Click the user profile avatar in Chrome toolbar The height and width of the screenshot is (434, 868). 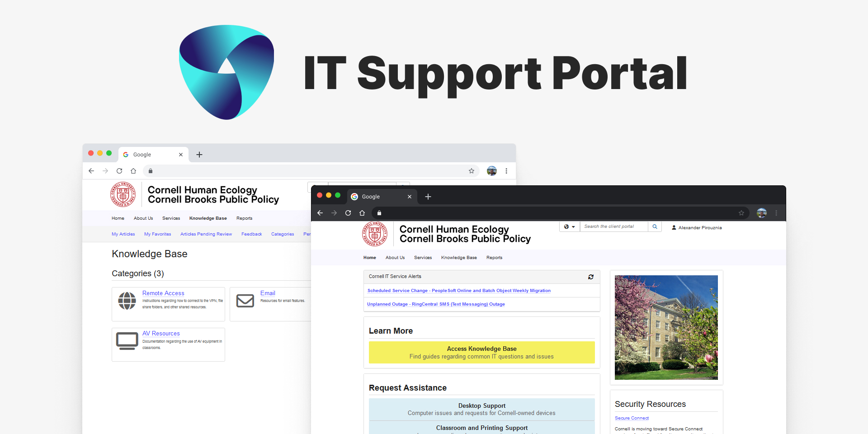point(761,213)
